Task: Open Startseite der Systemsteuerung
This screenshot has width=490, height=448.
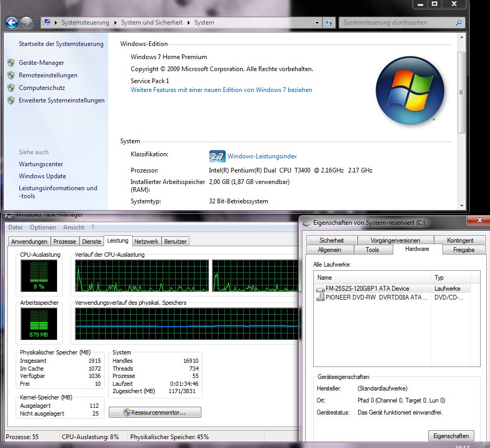Action: click(x=61, y=44)
